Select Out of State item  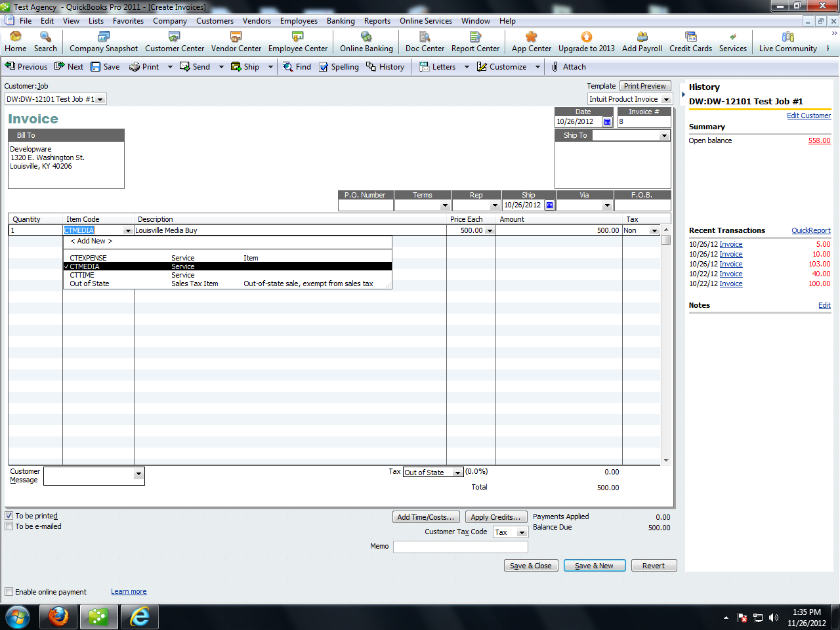(228, 283)
